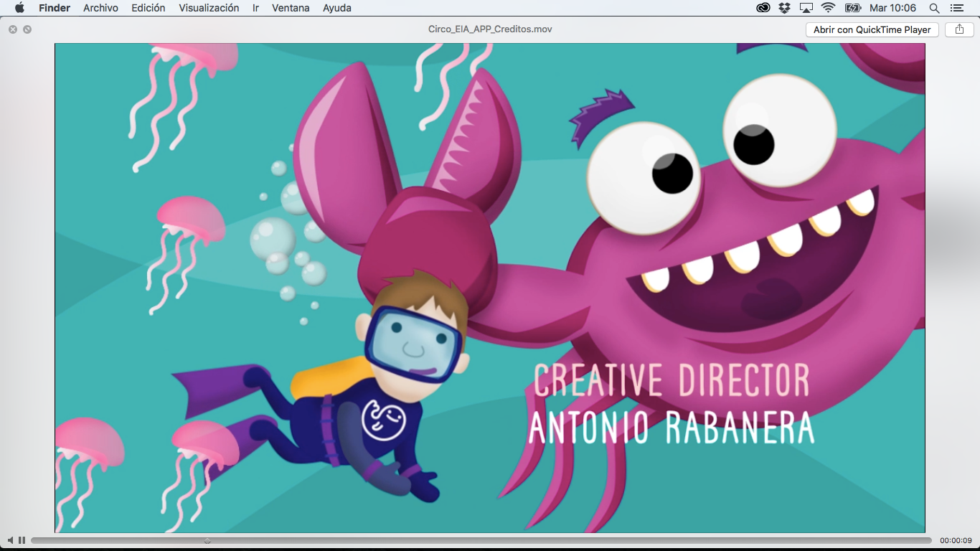Open the Wi-Fi status menu
This screenshot has width=980, height=551.
click(829, 8)
